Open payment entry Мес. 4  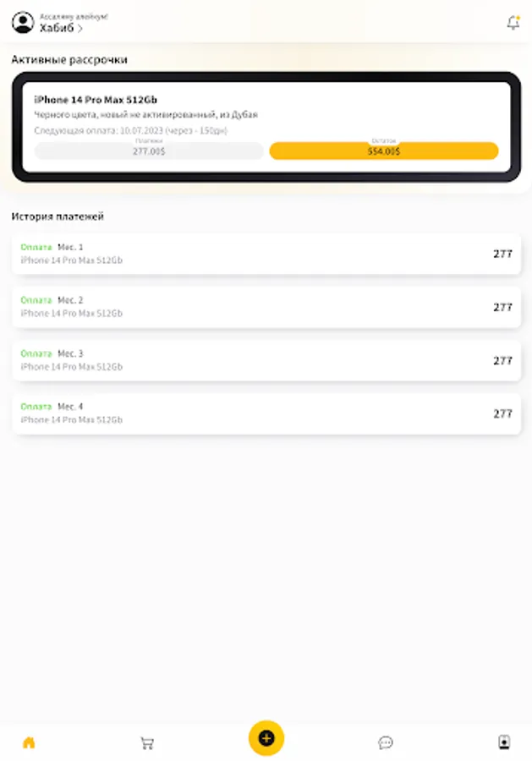pos(266,413)
